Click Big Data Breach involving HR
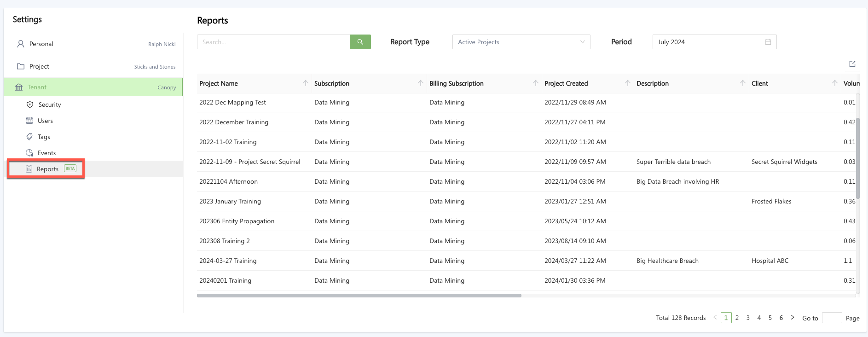The height and width of the screenshot is (337, 868). (677, 181)
